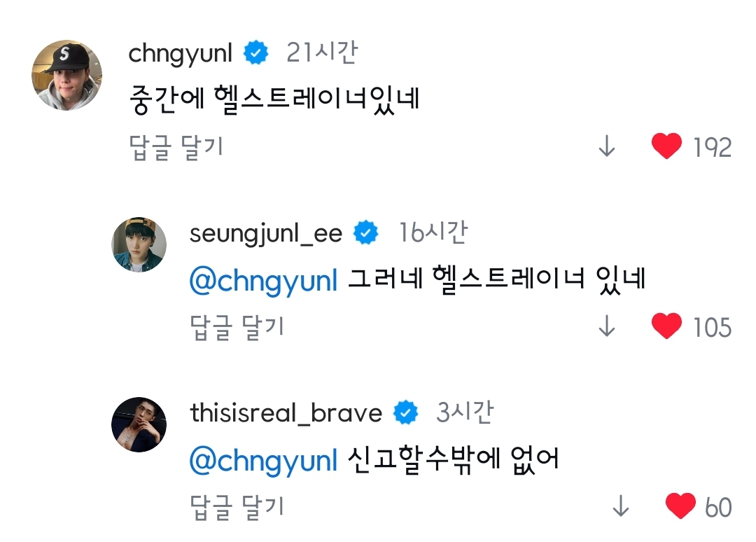The height and width of the screenshot is (542, 756).
Task: Click 답글 달기 under seungjunl_ee's reply
Action: [237, 327]
